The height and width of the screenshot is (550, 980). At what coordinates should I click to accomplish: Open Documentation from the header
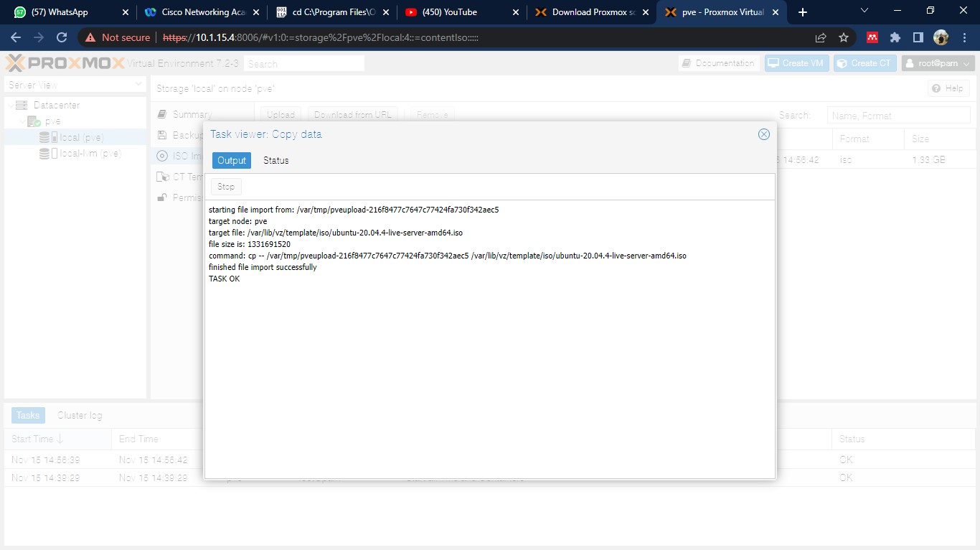718,62
